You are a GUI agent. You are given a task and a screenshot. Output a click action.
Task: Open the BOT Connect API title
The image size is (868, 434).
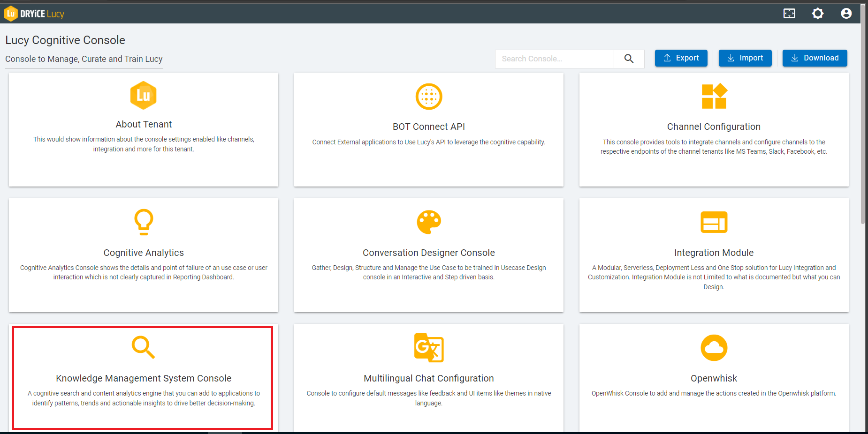(x=429, y=127)
